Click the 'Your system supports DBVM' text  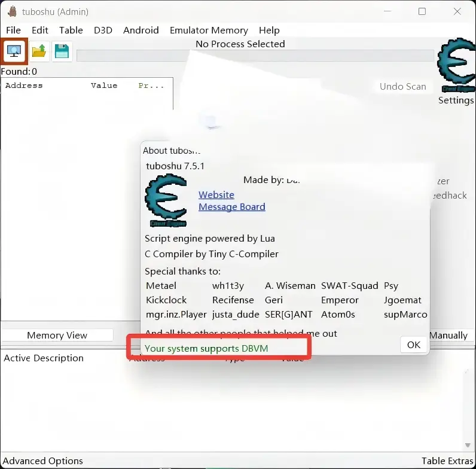[206, 348]
